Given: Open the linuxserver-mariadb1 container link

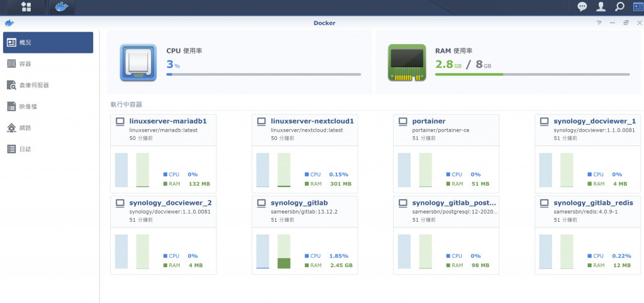Looking at the screenshot, I should tap(167, 122).
